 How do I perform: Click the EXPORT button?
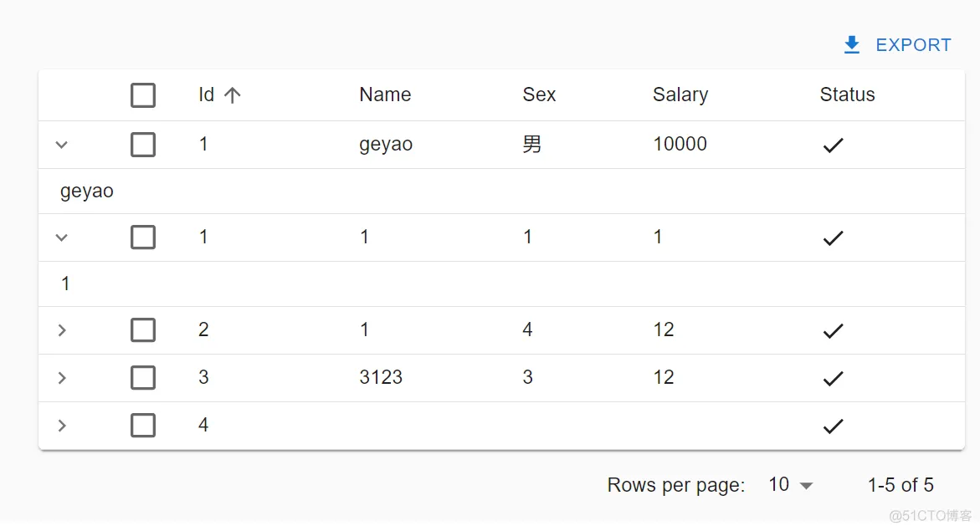897,45
